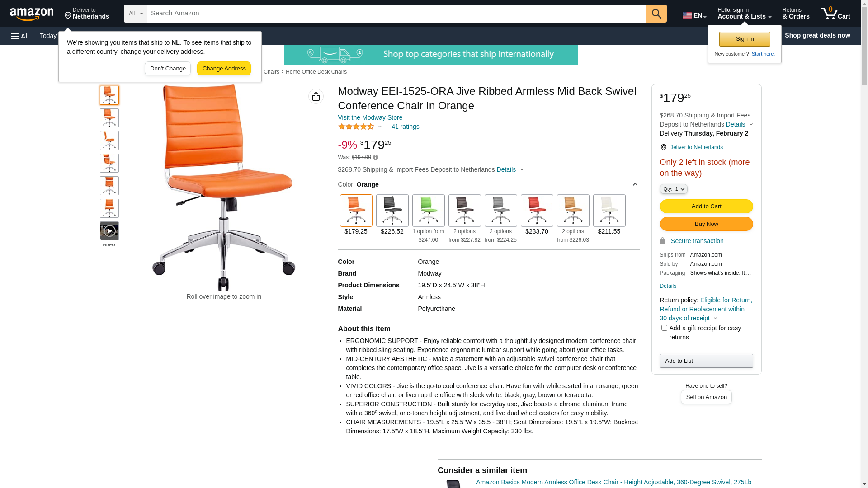
Task: Open the All hamburger menu
Action: point(20,36)
